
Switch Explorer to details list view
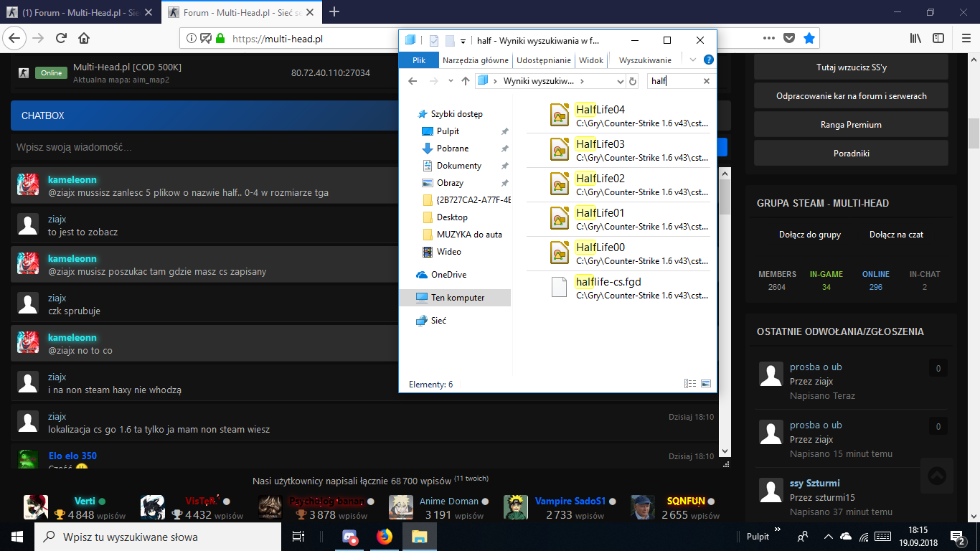pos(690,385)
